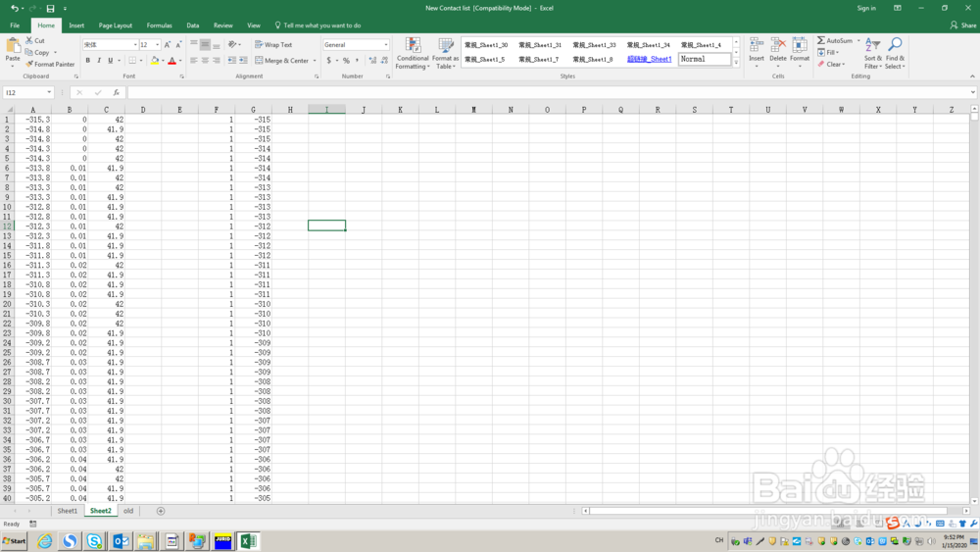This screenshot has width=980, height=552.
Task: Switch to the Insert ribbon tab
Action: (76, 25)
